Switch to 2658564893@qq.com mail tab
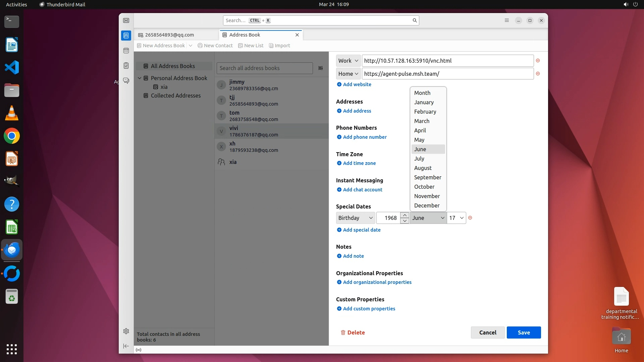Screen dimensions: 644x362 (169, 35)
